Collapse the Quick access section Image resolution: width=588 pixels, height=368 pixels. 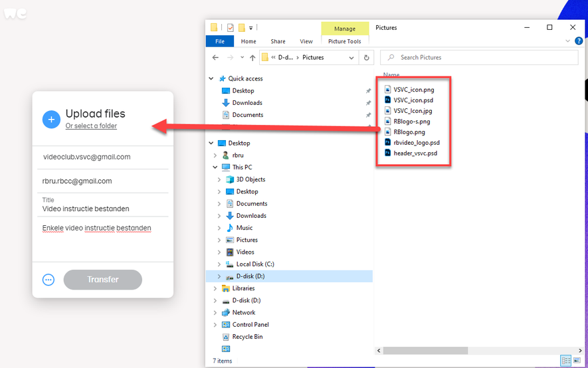211,78
